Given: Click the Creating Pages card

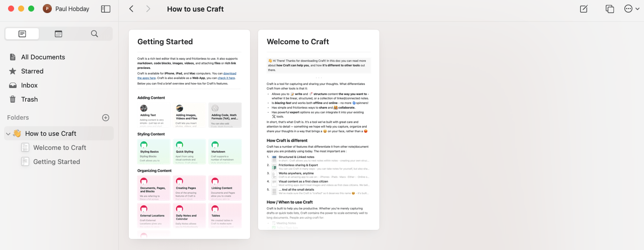Looking at the screenshot, I should [x=190, y=188].
